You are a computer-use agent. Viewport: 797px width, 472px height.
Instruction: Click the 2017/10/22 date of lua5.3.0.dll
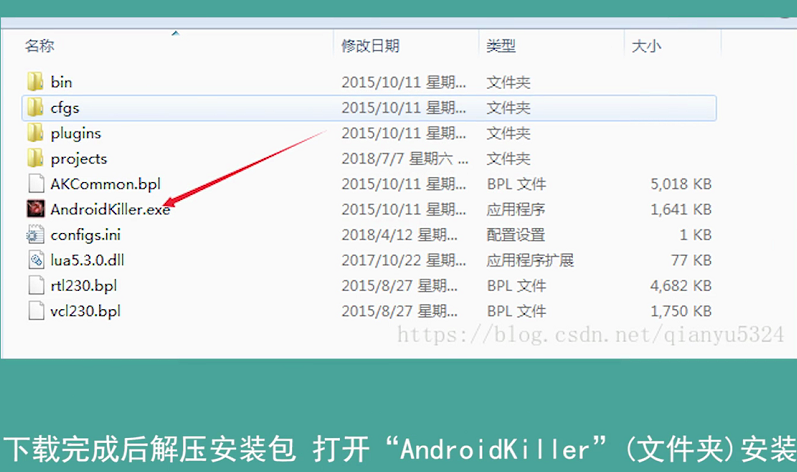[404, 260]
